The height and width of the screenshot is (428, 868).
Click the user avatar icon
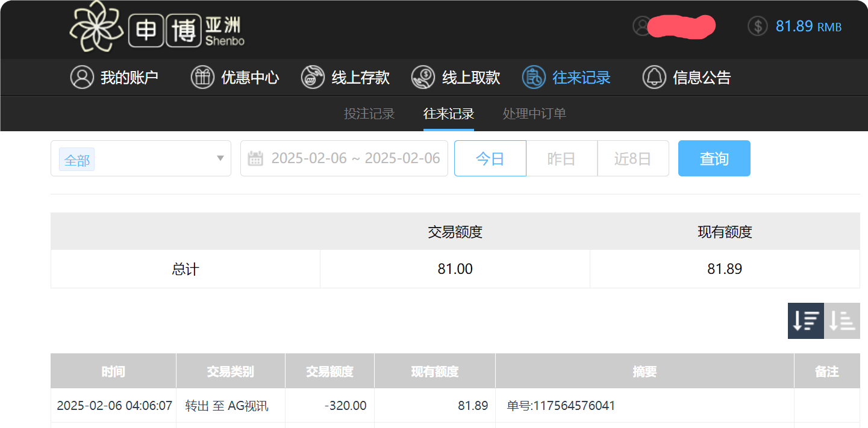[x=642, y=26]
